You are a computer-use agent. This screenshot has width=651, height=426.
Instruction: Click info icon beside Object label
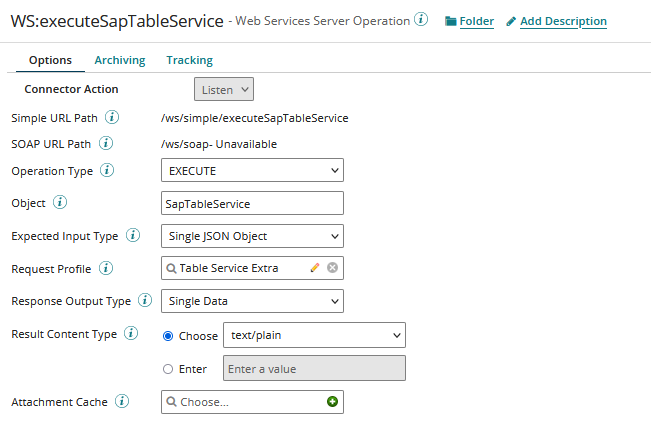(60, 203)
